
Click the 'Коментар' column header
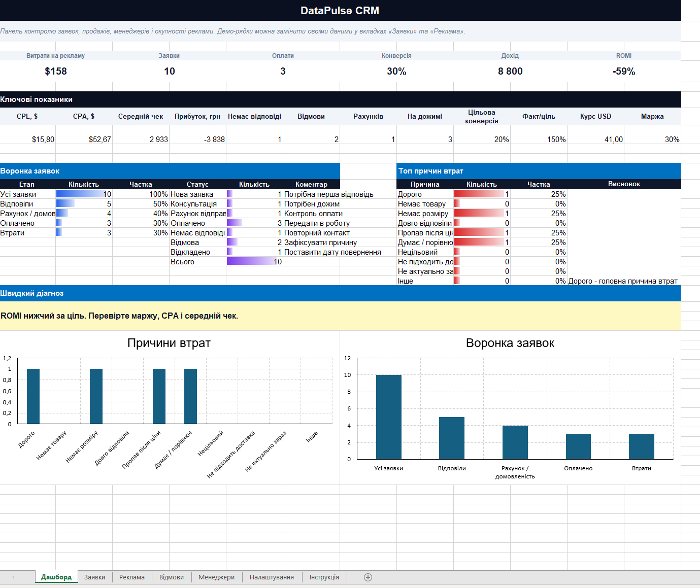311,184
